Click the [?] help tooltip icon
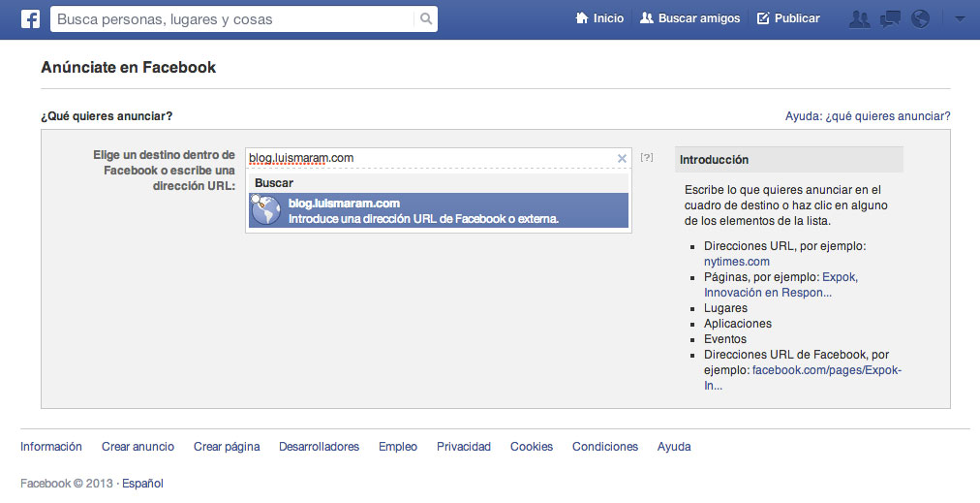The image size is (980, 503). 647,157
